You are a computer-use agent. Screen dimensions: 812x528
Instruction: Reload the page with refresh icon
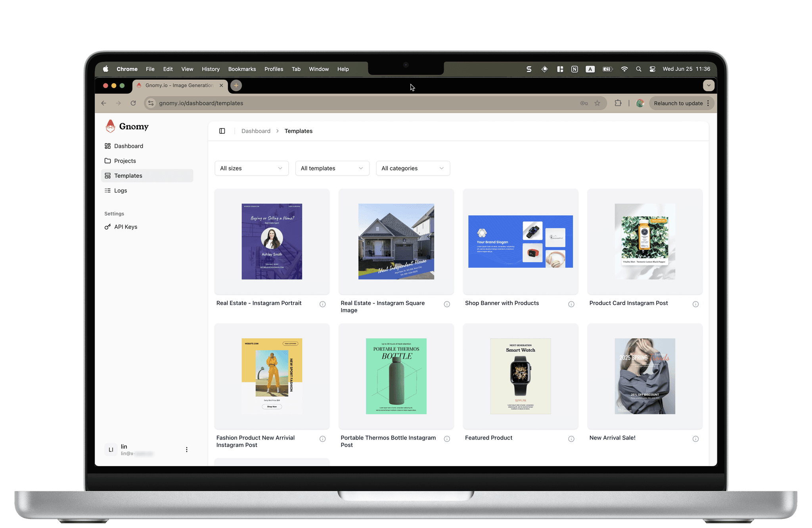point(133,103)
